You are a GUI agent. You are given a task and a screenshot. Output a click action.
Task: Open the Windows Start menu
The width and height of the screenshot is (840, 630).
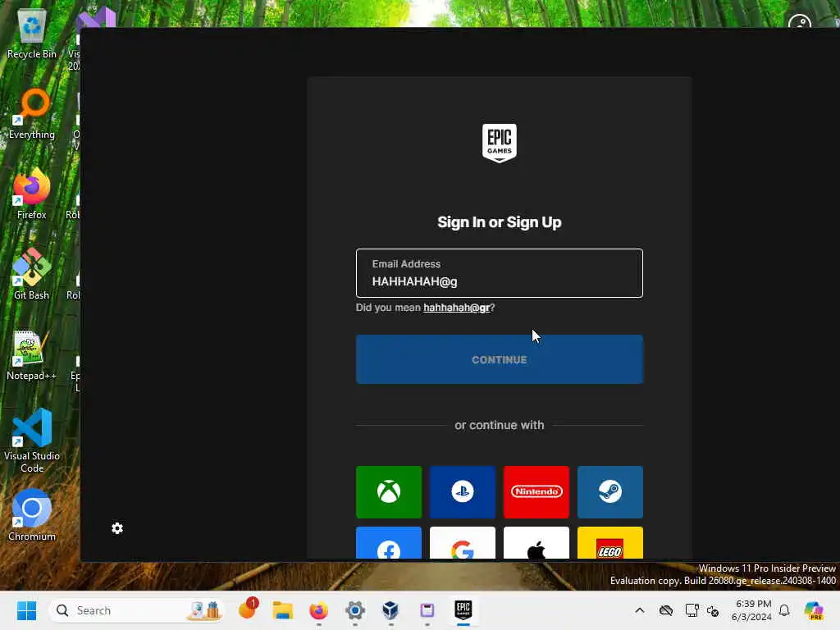pyautogui.click(x=26, y=610)
